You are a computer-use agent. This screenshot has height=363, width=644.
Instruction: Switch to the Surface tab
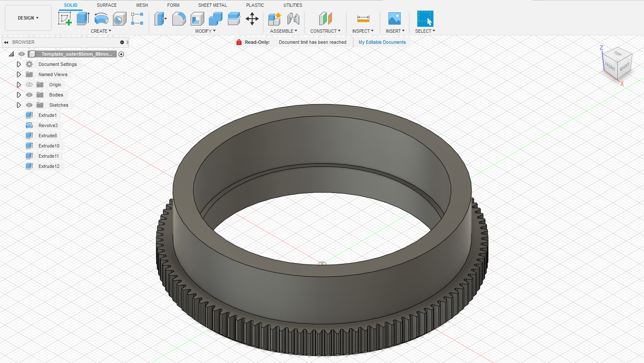pos(107,5)
